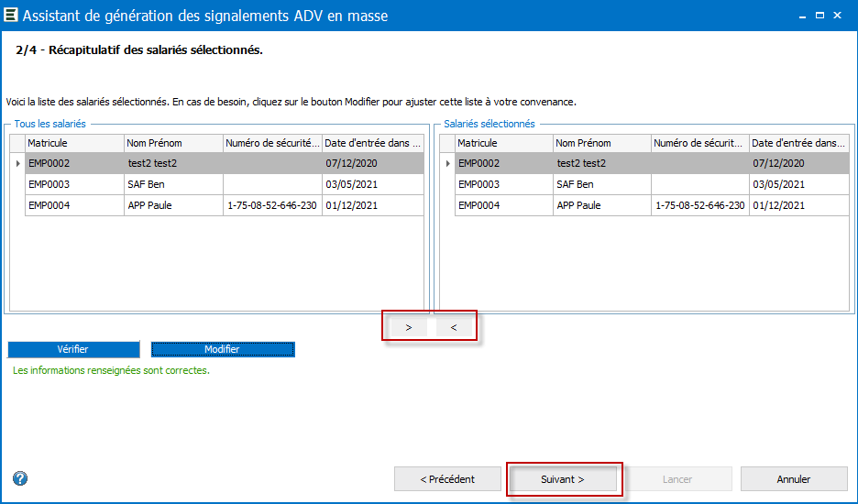
Task: Sort Salariés sélectionnés by Matricule header
Action: [504, 143]
